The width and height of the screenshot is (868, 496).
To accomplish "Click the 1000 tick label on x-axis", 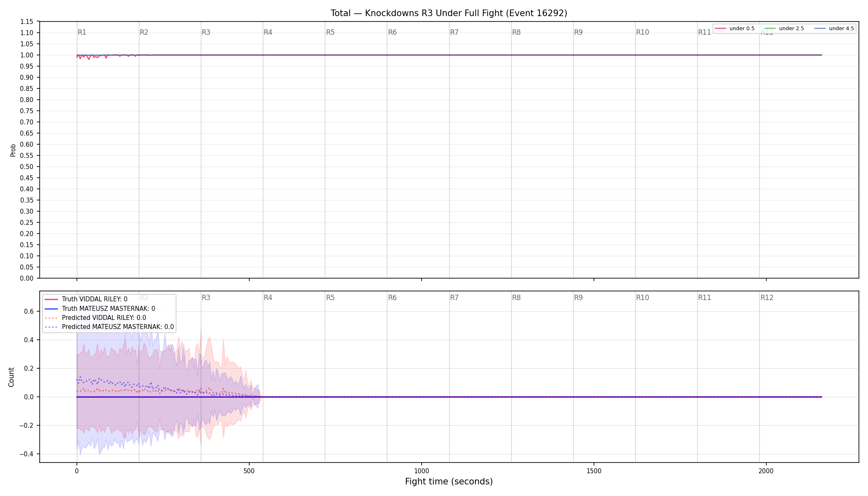I will click(422, 471).
